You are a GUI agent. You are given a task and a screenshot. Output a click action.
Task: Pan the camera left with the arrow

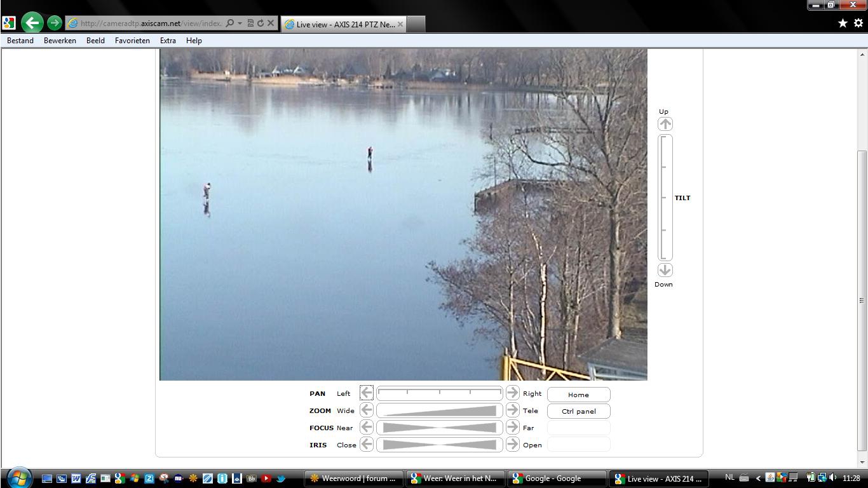pyautogui.click(x=367, y=393)
